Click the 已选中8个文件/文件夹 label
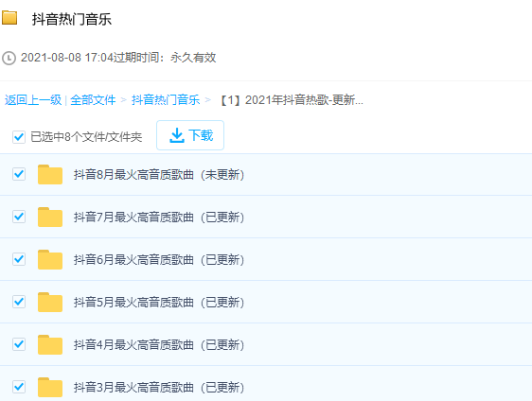532x401 pixels. 86,137
